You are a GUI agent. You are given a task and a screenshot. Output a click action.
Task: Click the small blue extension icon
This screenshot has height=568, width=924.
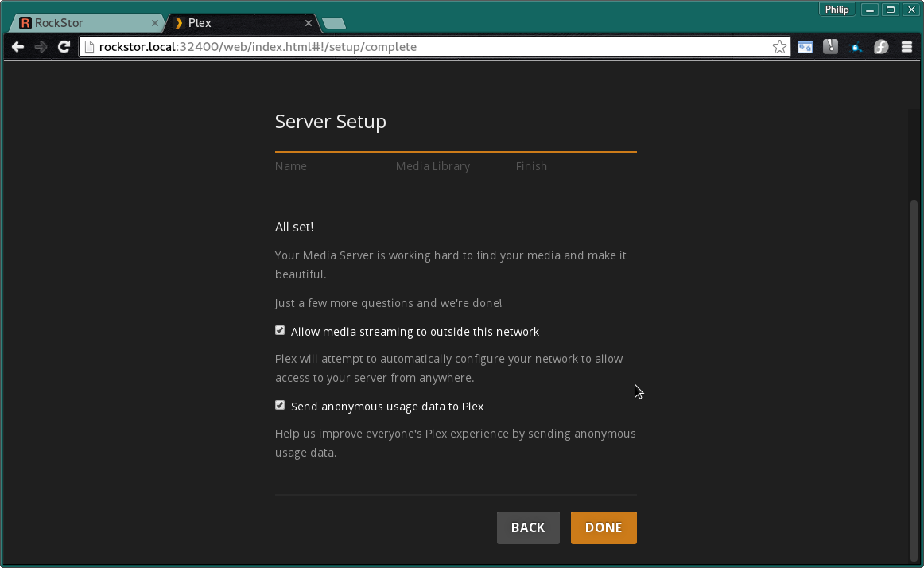(856, 47)
